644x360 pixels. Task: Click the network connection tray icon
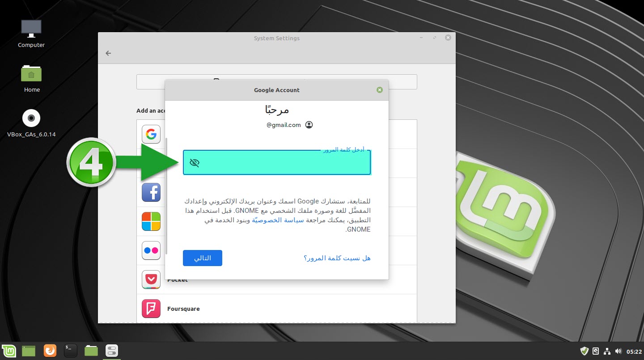pos(607,351)
